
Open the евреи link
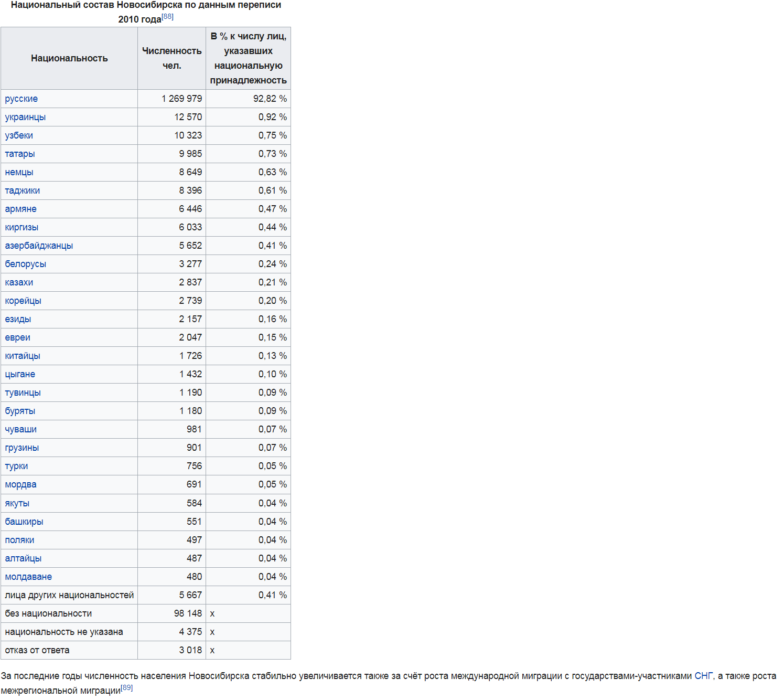[x=17, y=337]
